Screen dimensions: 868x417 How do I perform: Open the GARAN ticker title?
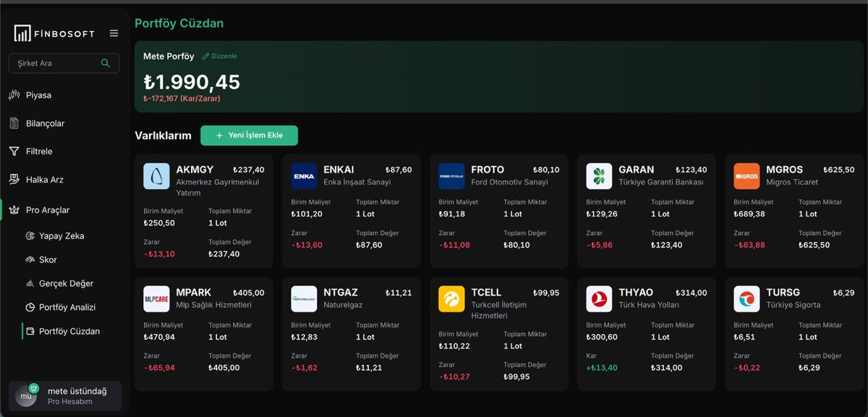(637, 170)
